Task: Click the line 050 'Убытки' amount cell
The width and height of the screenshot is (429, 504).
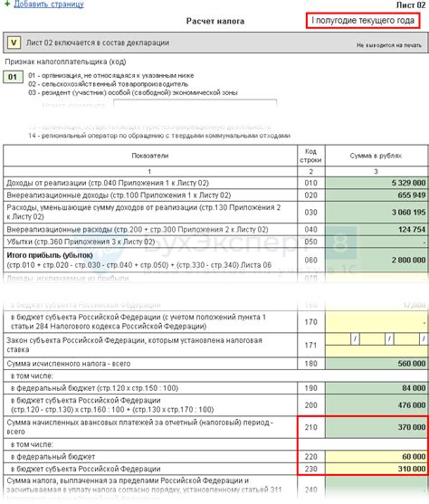Action: tap(377, 242)
